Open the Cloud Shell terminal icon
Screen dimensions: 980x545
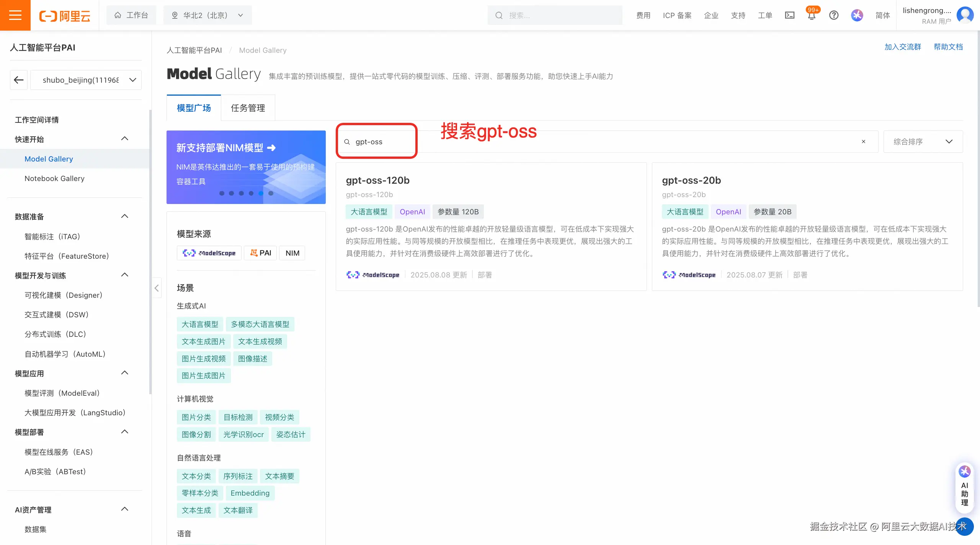[789, 15]
